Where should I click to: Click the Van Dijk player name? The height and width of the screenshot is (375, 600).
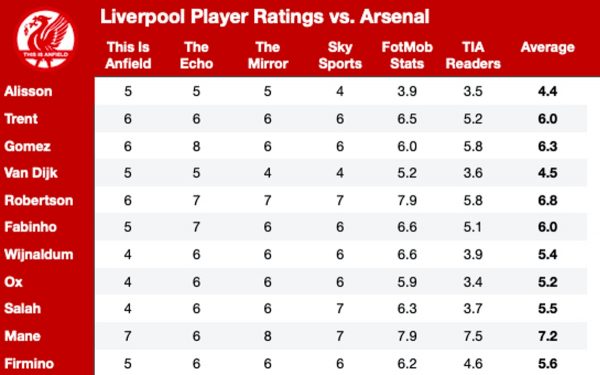tap(31, 173)
